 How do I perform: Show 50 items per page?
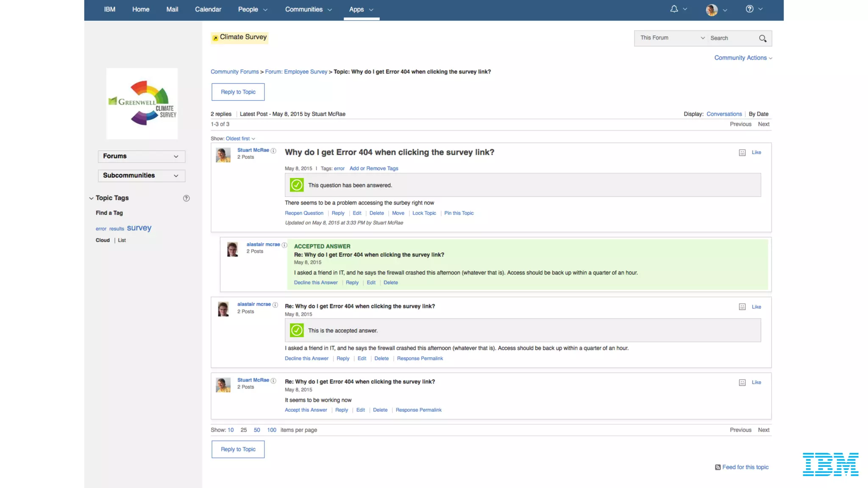(x=257, y=430)
